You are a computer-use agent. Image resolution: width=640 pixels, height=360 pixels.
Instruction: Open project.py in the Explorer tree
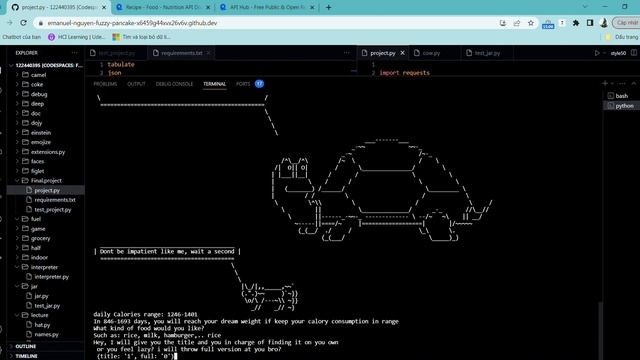[x=46, y=190]
